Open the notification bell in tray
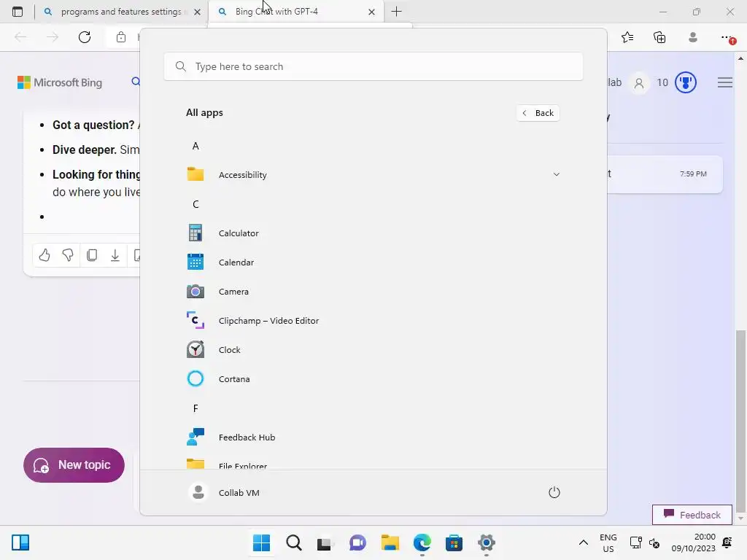The width and height of the screenshot is (747, 560). click(x=727, y=542)
